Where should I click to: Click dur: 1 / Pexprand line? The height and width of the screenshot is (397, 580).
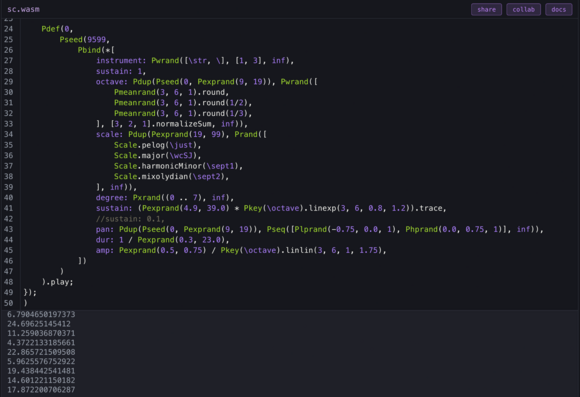(x=162, y=240)
